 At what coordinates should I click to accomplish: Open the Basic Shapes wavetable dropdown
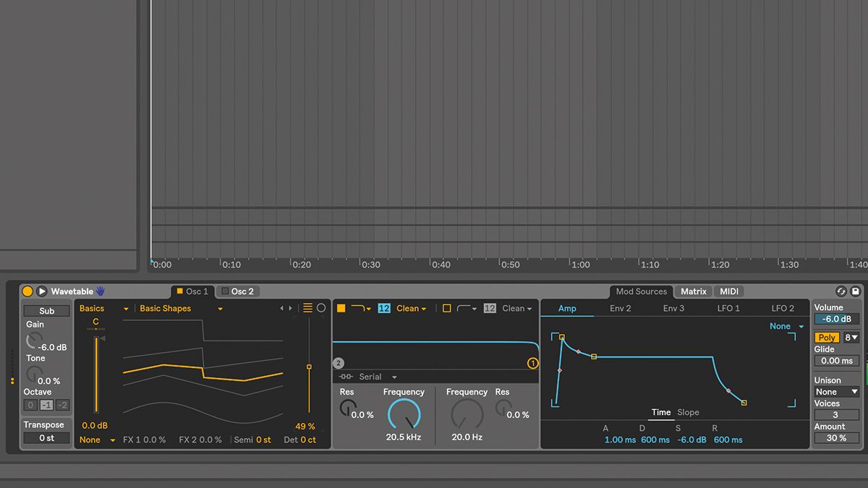(x=181, y=308)
